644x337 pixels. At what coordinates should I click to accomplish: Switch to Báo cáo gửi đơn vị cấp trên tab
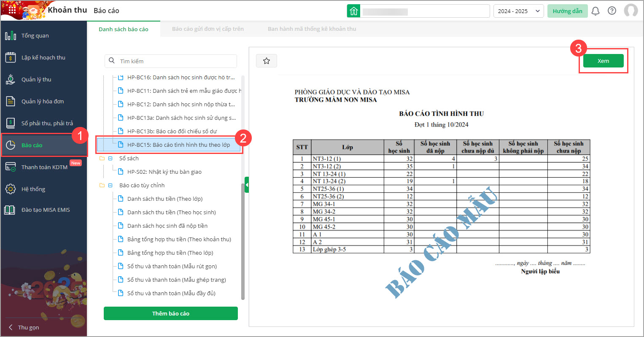click(x=208, y=29)
